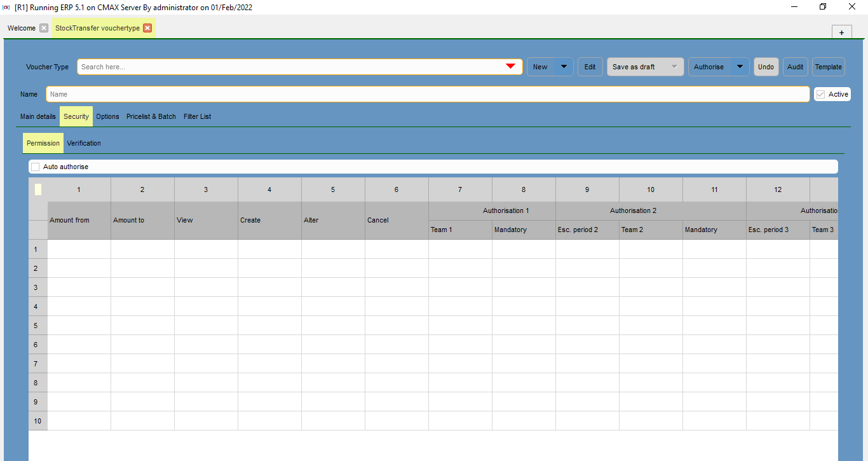Expand the Authorise dropdown arrow
This screenshot has width=868, height=461.
pos(739,66)
